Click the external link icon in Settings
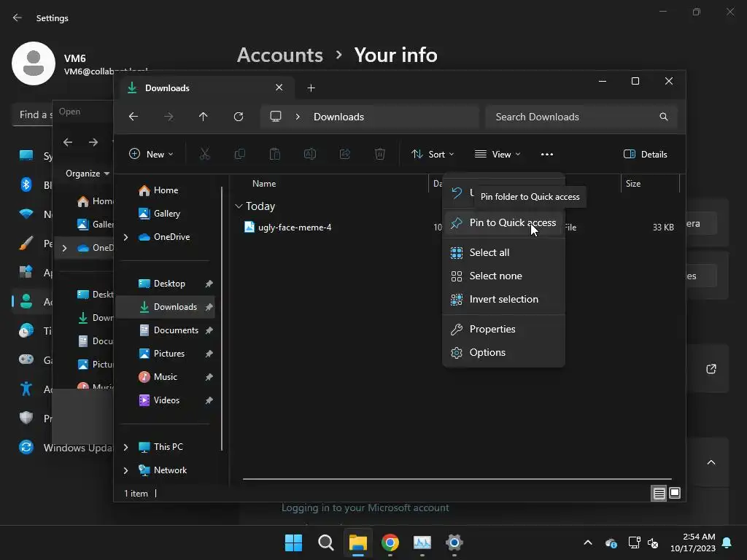The width and height of the screenshot is (747, 560). [x=711, y=368]
